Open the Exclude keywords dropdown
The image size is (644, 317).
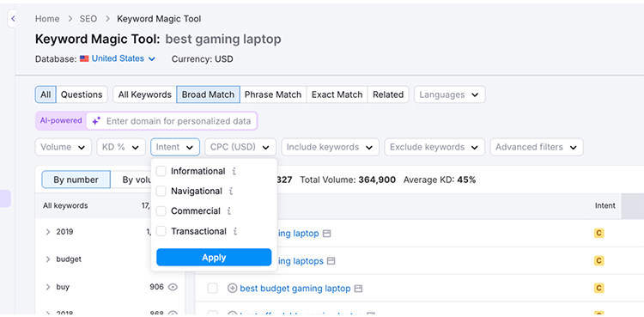pos(434,147)
